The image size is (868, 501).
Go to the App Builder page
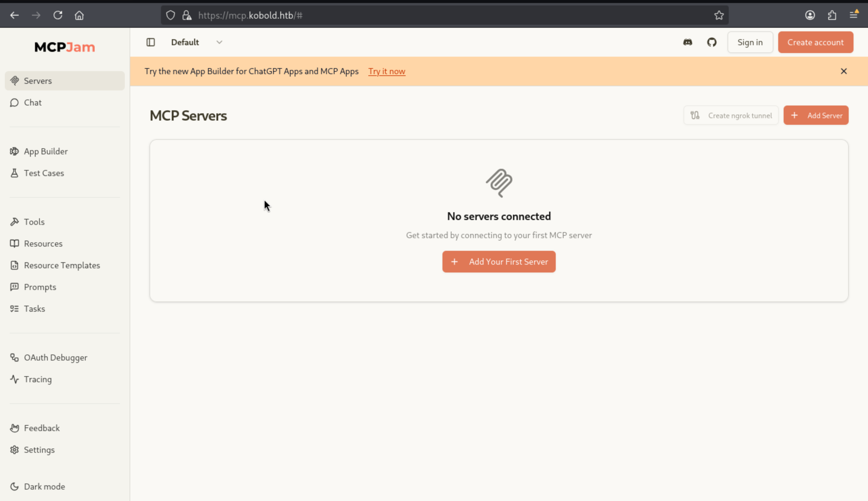46,151
